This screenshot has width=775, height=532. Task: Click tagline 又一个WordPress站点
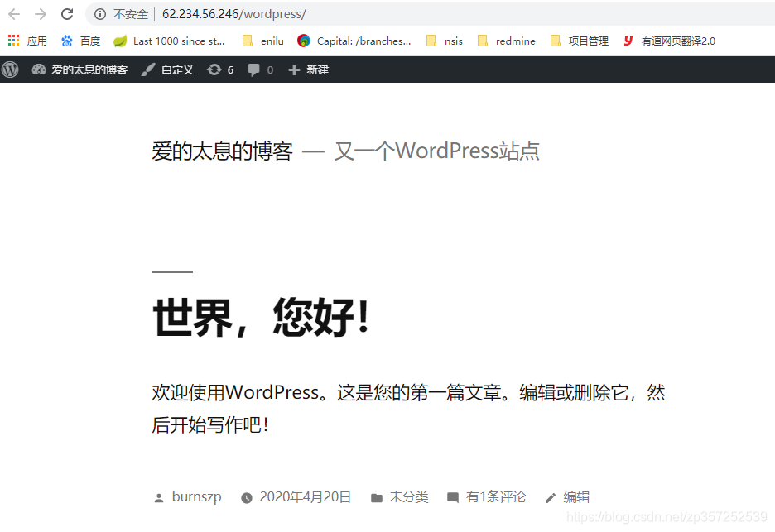click(437, 151)
